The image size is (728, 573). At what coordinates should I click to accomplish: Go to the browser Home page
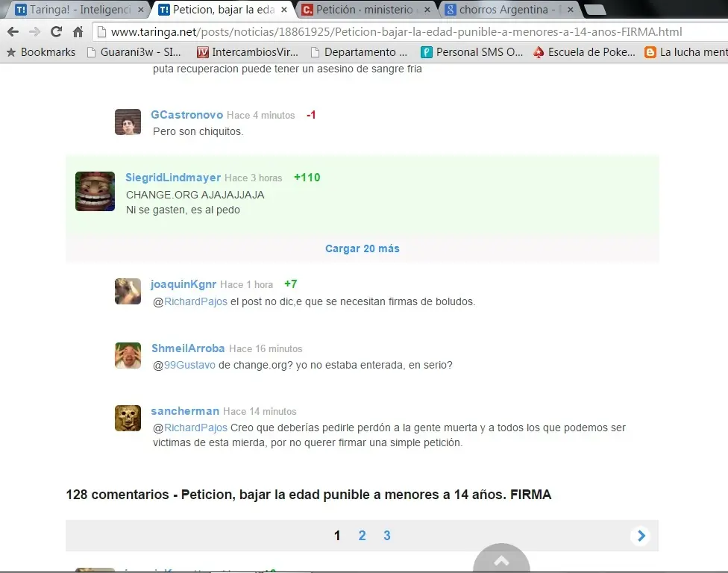(x=78, y=31)
